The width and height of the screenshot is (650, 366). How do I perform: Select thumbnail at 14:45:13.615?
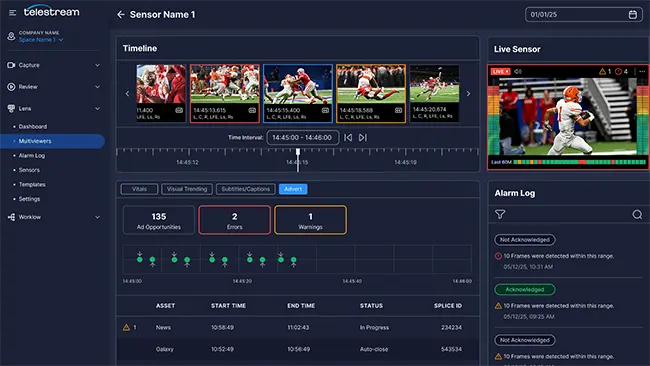225,93
